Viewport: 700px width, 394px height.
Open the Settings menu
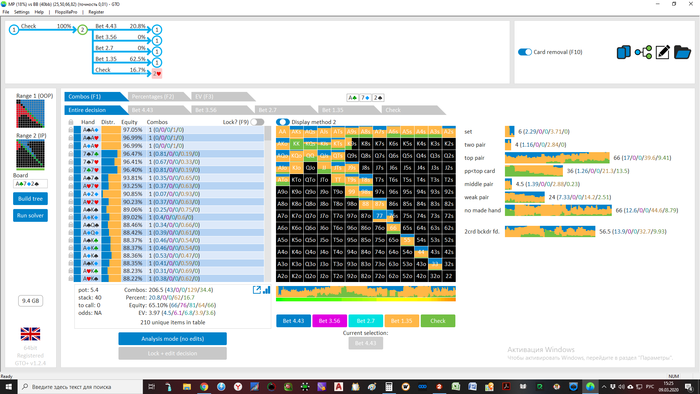coord(21,12)
